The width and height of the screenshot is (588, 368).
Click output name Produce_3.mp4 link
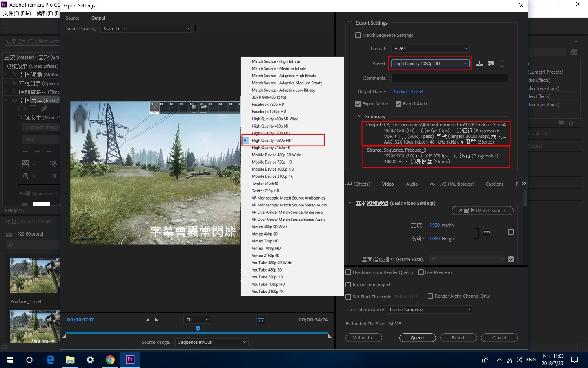408,92
